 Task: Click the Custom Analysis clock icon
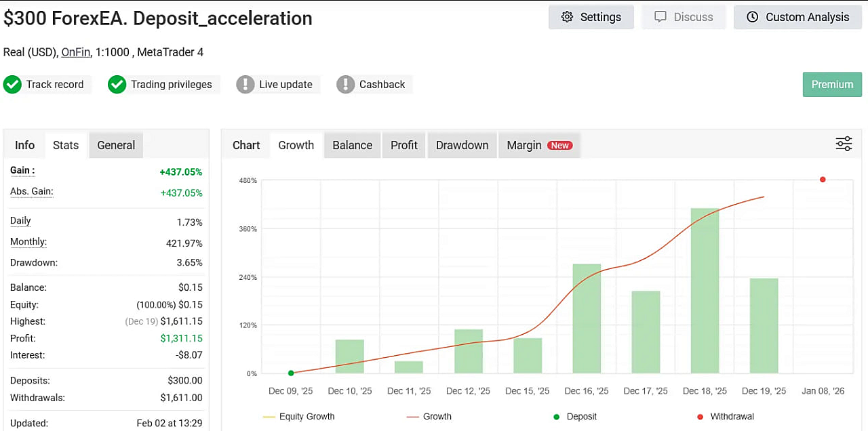tap(753, 17)
